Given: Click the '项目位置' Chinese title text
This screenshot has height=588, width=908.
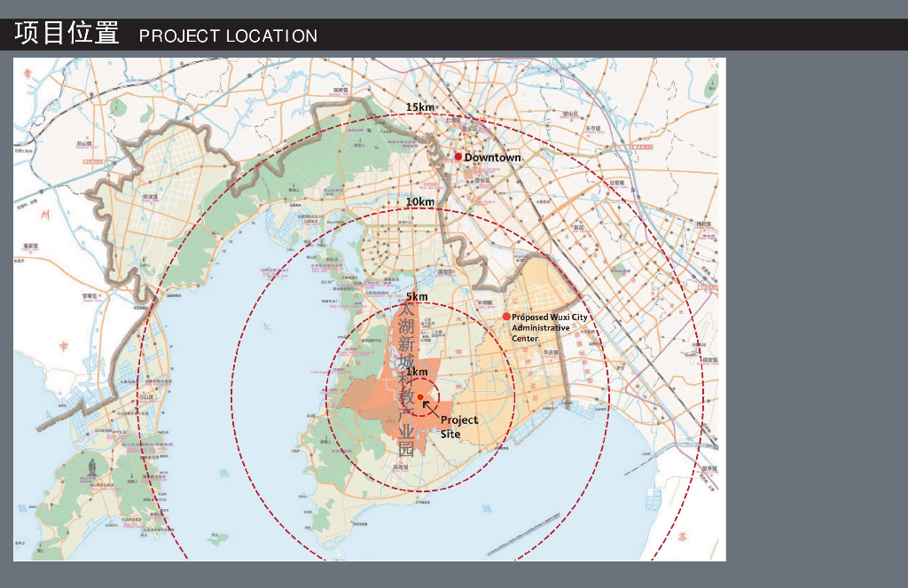Looking at the screenshot, I should click(x=67, y=35).
